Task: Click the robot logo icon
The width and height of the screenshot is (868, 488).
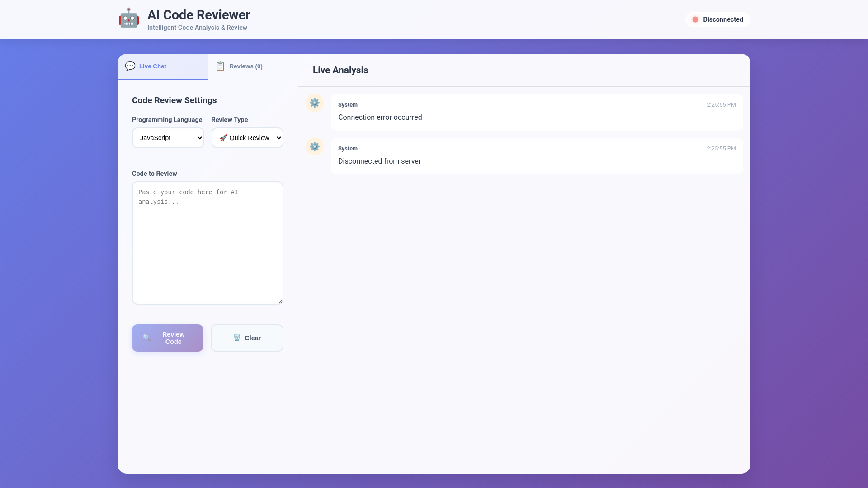Action: click(129, 19)
